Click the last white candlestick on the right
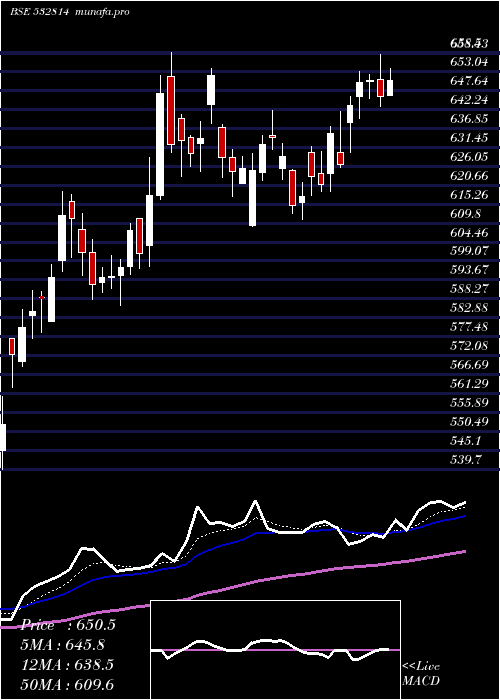The height and width of the screenshot is (700, 500). pos(390,88)
